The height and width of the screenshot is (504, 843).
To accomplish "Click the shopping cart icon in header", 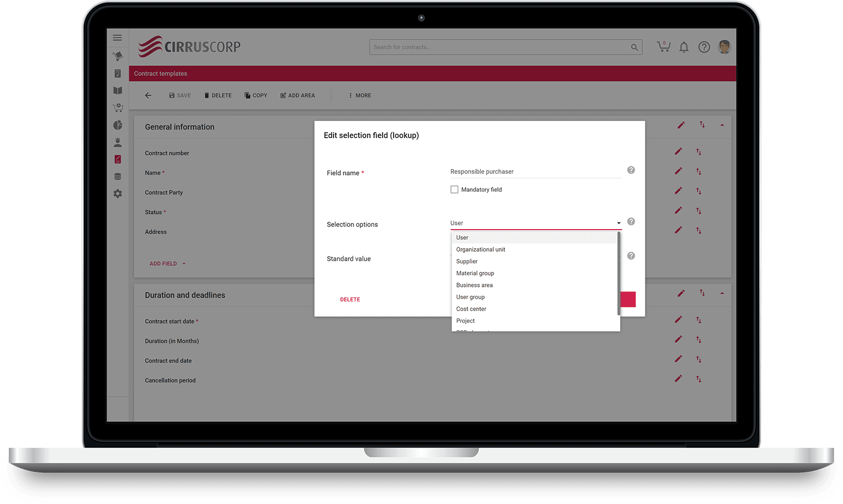I will coord(663,47).
